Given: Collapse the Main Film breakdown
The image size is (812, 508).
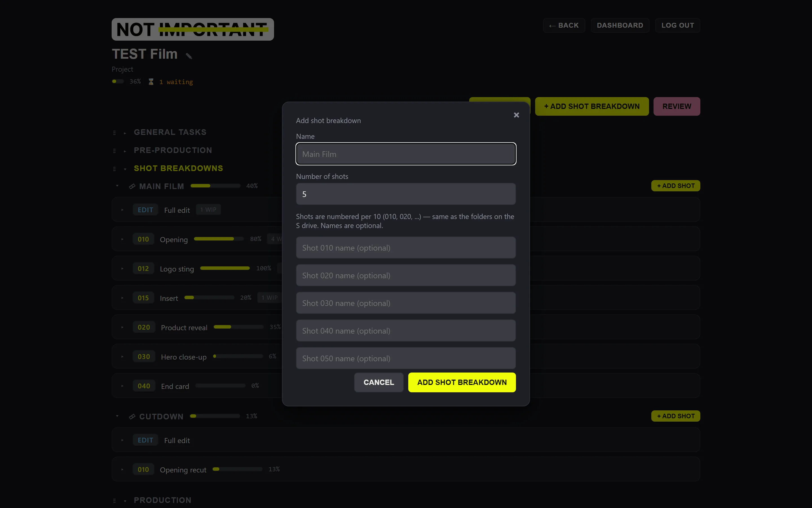Looking at the screenshot, I should point(117,185).
